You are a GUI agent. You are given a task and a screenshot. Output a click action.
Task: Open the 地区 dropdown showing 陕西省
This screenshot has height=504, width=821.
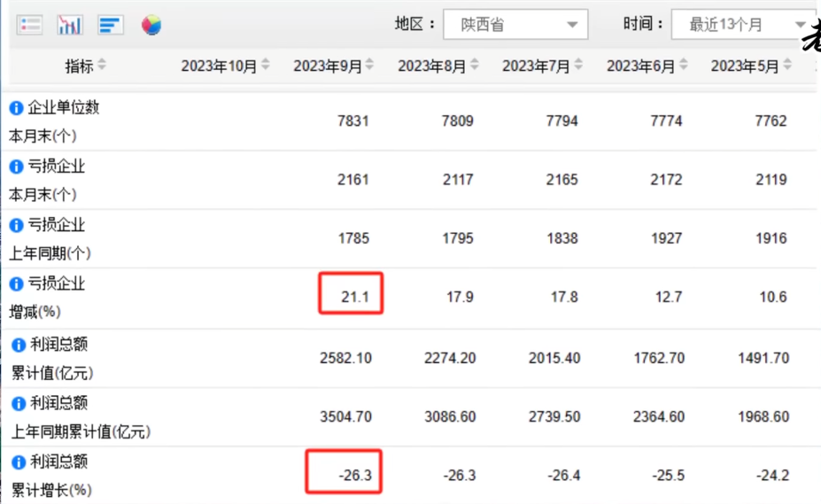click(x=515, y=25)
